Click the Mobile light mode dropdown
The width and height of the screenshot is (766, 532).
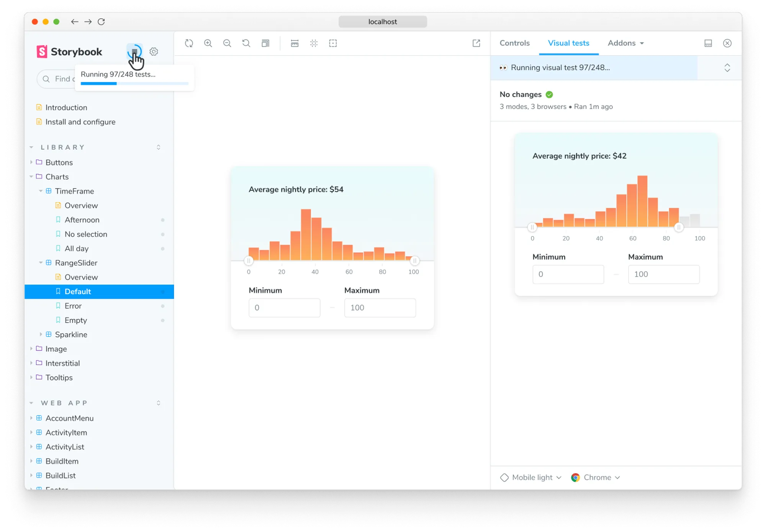point(531,477)
